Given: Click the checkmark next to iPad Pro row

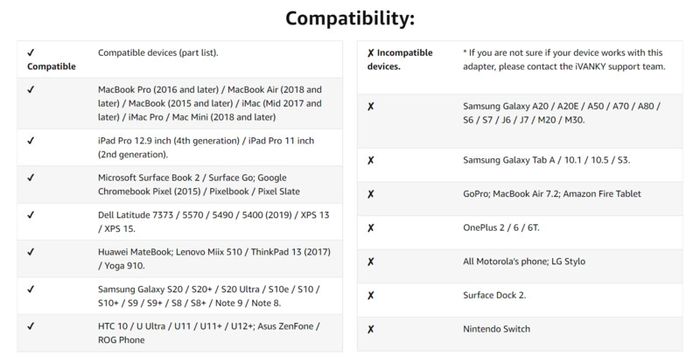Looking at the screenshot, I should [30, 141].
